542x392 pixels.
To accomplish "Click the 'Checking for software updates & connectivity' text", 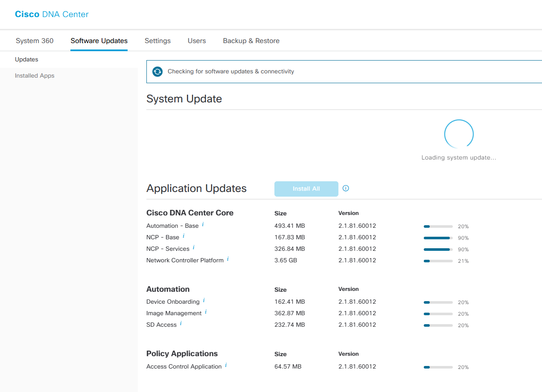I will pos(231,71).
